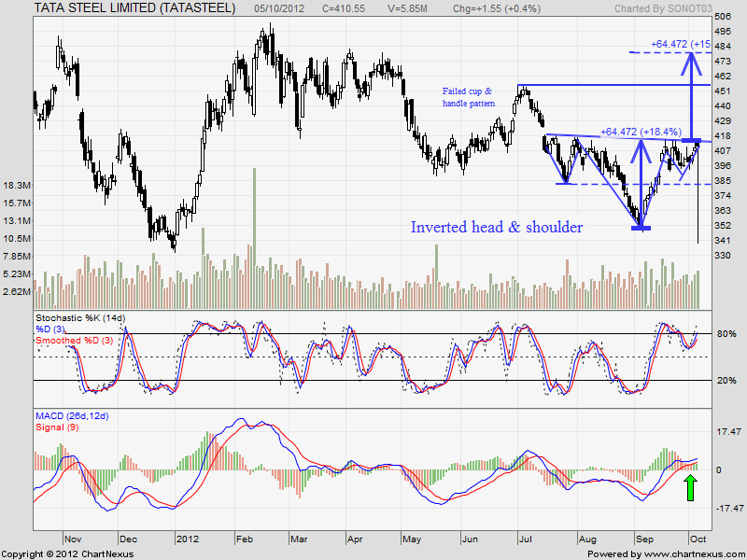
Task: Click the MACD (26d,12d) label
Action: click(72, 416)
